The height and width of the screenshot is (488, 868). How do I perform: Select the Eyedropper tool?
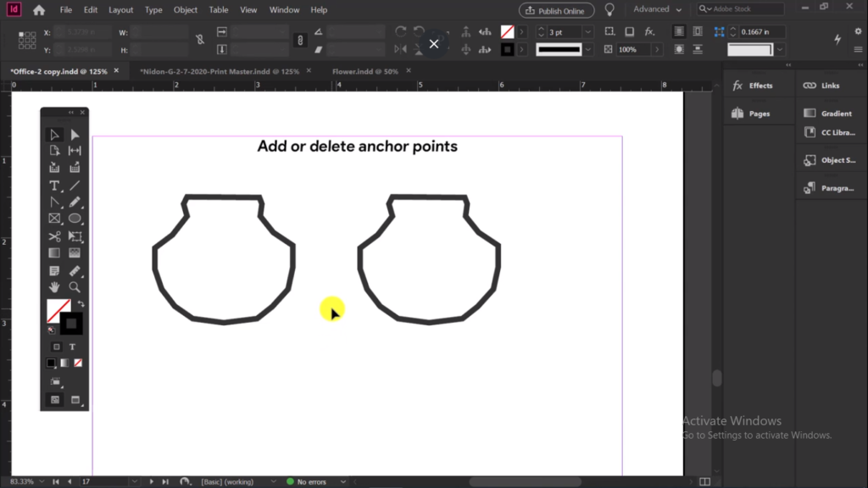tap(75, 270)
